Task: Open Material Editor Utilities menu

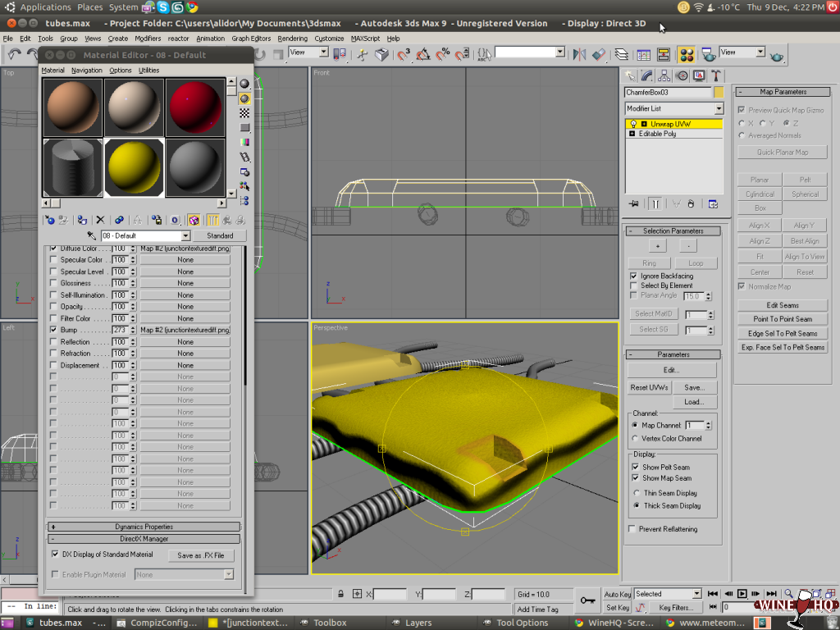Action: click(149, 71)
